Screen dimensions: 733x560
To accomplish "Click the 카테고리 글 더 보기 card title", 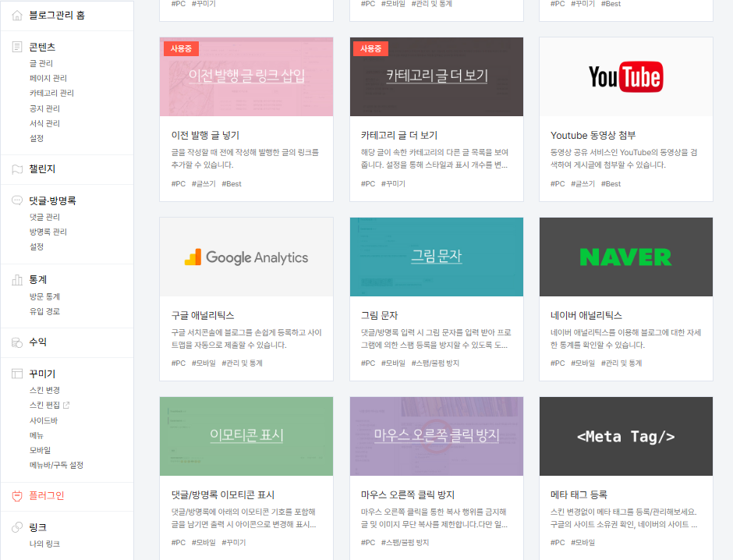I will [399, 136].
